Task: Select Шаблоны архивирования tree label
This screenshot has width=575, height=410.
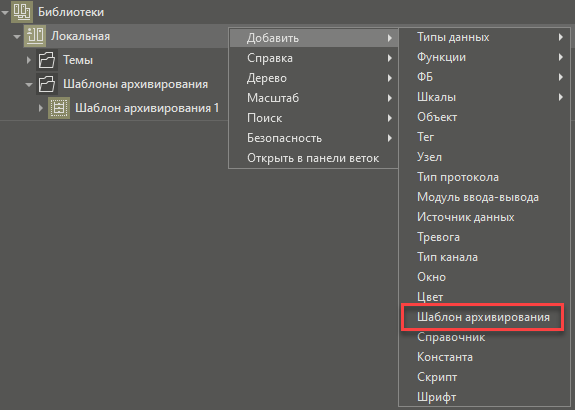Action: pyautogui.click(x=135, y=84)
